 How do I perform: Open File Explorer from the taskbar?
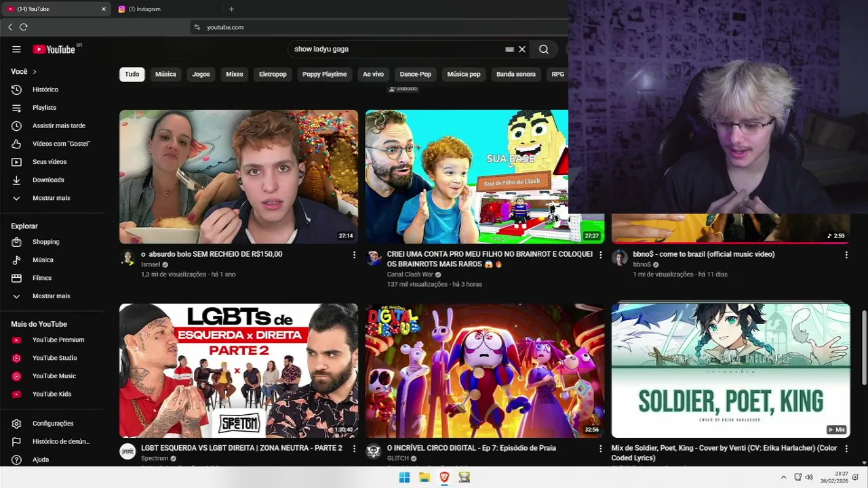425,477
